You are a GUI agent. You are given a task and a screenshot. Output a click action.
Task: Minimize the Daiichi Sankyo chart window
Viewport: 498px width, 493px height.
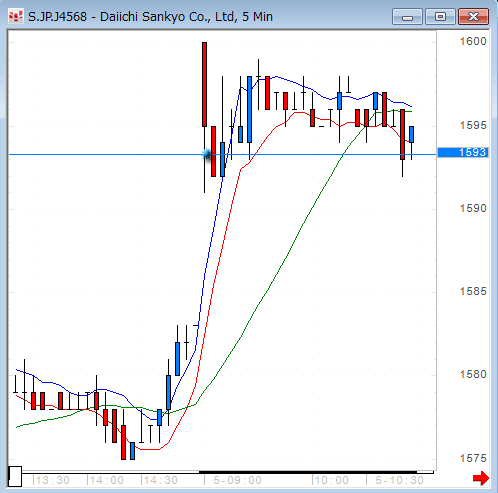pyautogui.click(x=407, y=17)
